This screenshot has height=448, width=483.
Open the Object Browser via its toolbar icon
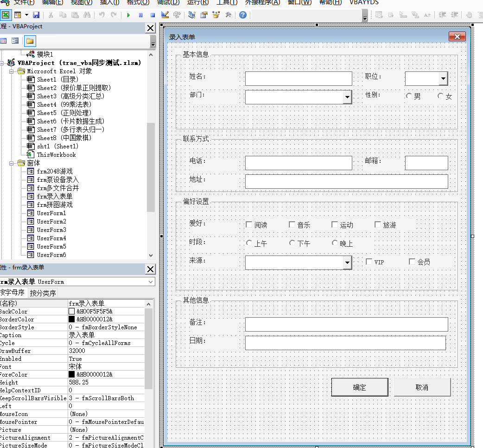(x=215, y=15)
